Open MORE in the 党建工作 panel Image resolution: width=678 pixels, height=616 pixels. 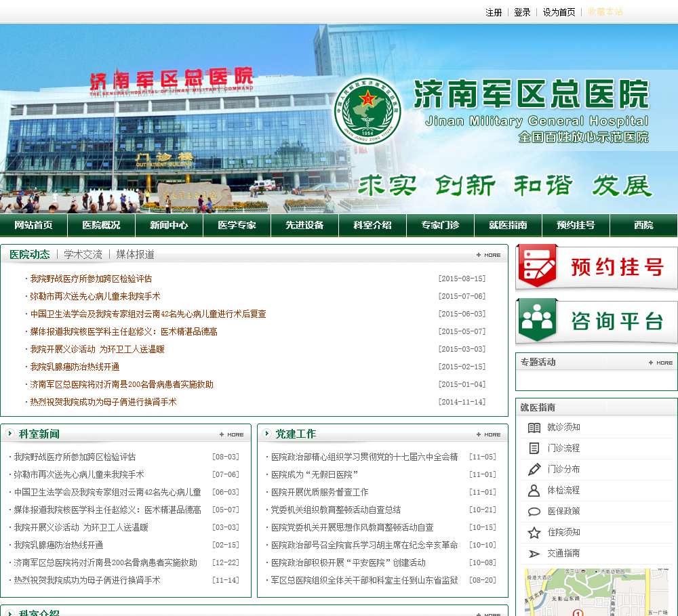coord(489,434)
